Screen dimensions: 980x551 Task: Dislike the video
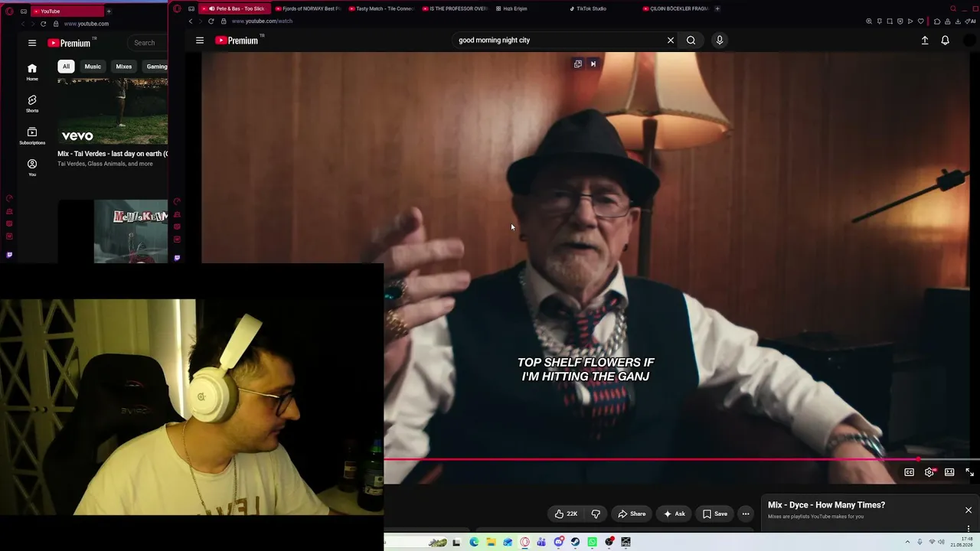596,514
